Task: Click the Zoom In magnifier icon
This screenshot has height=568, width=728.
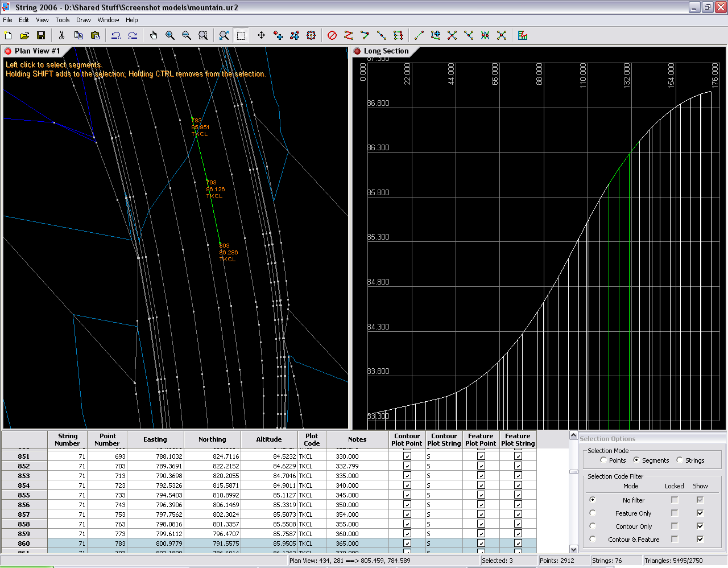Action: 170,35
